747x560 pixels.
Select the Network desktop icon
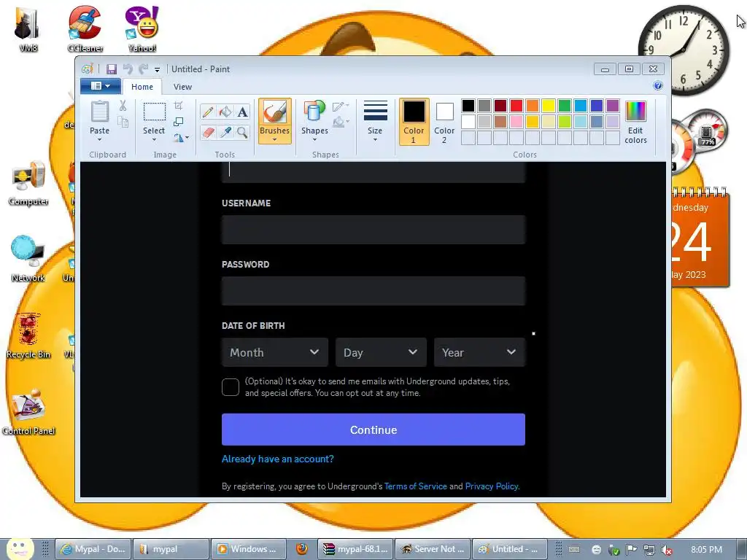pos(28,259)
